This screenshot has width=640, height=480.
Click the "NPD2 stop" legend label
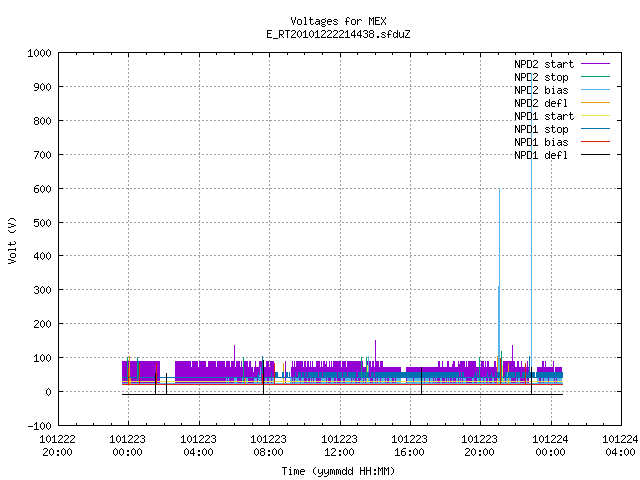pyautogui.click(x=541, y=77)
